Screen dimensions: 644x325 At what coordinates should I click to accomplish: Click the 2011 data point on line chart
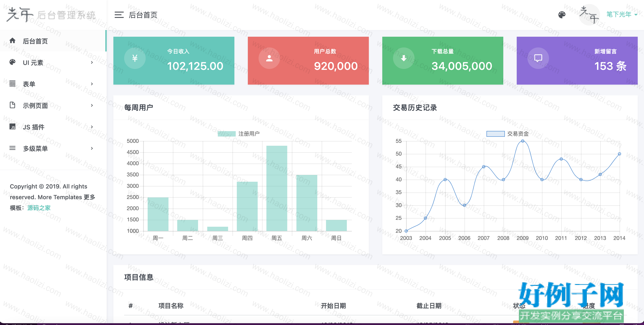pyautogui.click(x=561, y=159)
